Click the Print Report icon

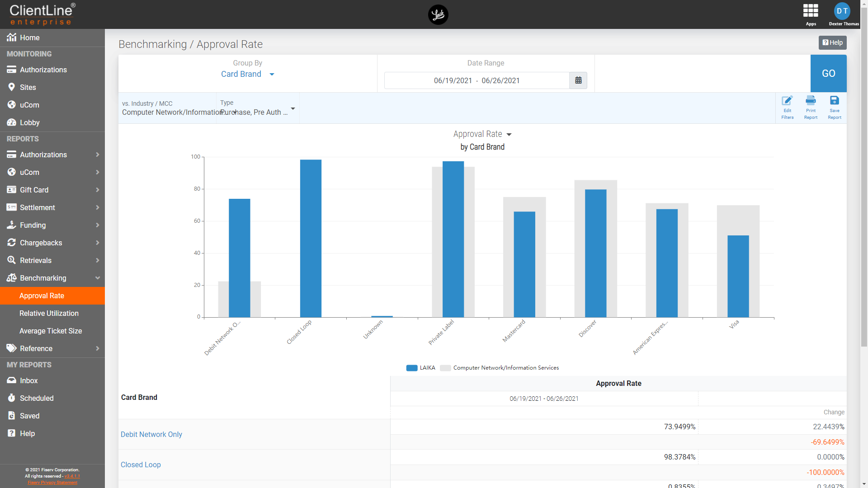click(811, 101)
